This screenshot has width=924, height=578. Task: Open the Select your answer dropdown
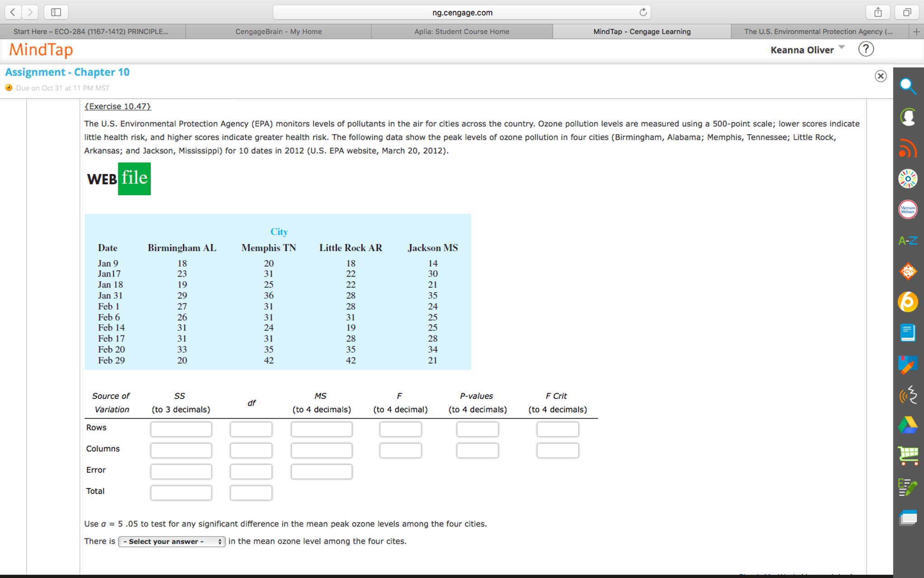point(172,541)
